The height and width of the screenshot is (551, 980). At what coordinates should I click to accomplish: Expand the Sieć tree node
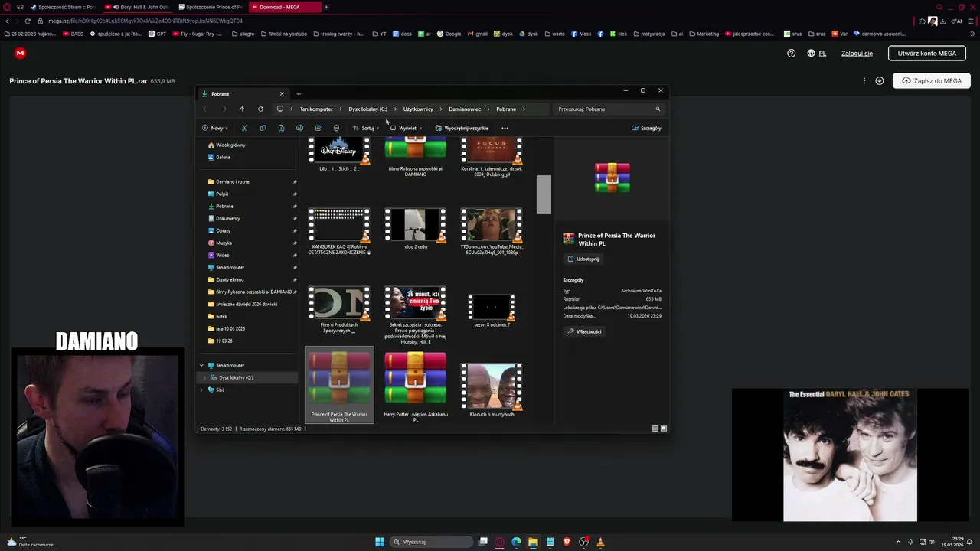point(202,390)
